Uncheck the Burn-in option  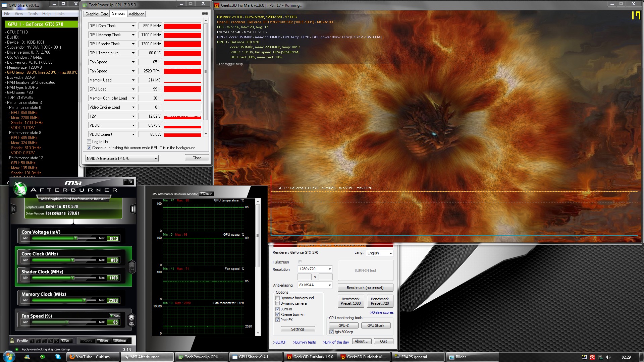[278, 309]
